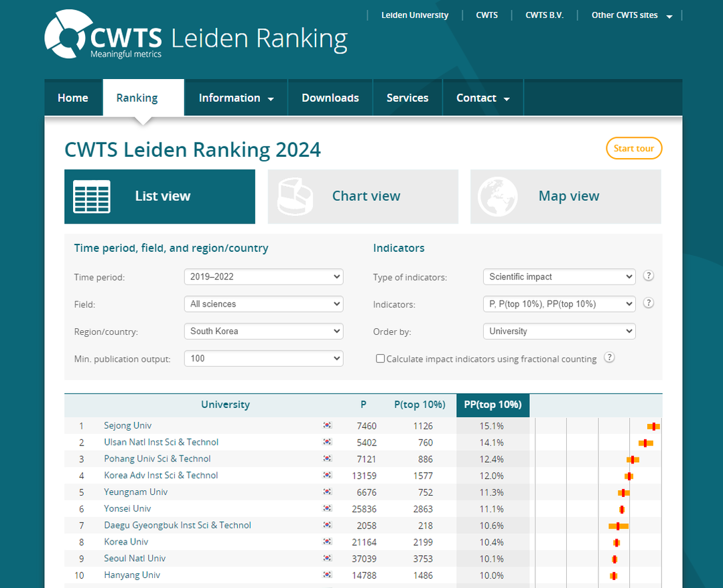723x588 pixels.
Task: Click stability interval bar for Sejong Univ
Action: point(653,427)
